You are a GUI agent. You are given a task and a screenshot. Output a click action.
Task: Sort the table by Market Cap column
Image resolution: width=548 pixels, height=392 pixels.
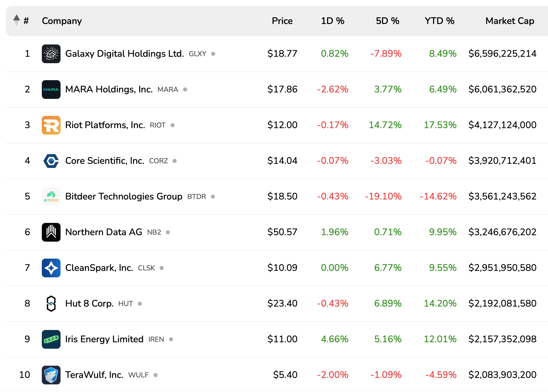[x=510, y=20]
